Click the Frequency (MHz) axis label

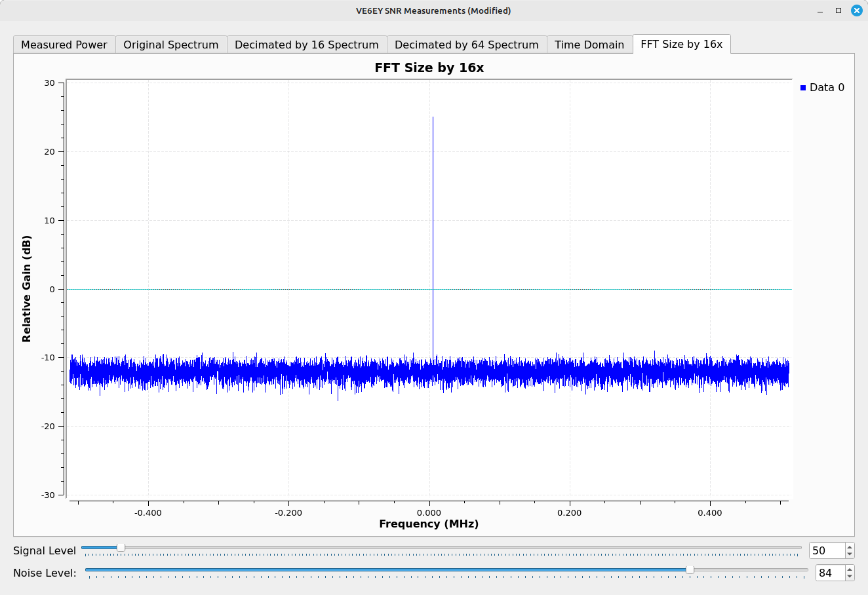pyautogui.click(x=429, y=524)
